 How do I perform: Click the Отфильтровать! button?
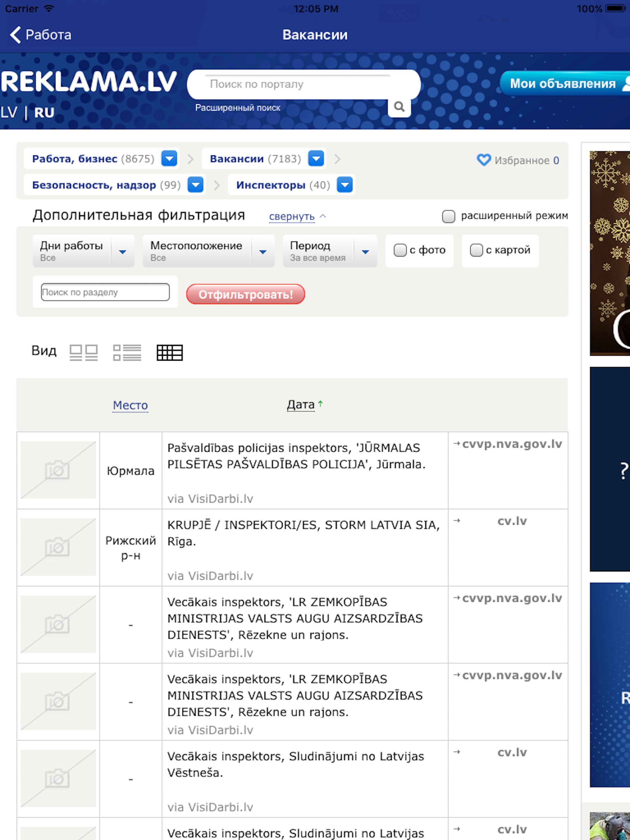245,294
